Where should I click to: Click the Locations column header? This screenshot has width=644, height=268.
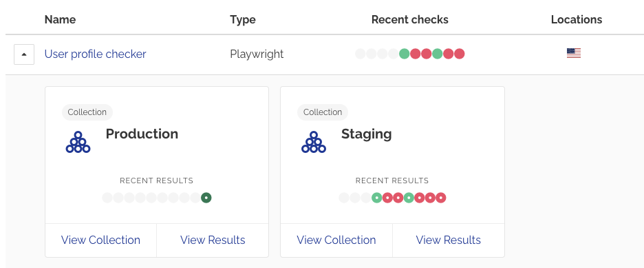pos(577,20)
